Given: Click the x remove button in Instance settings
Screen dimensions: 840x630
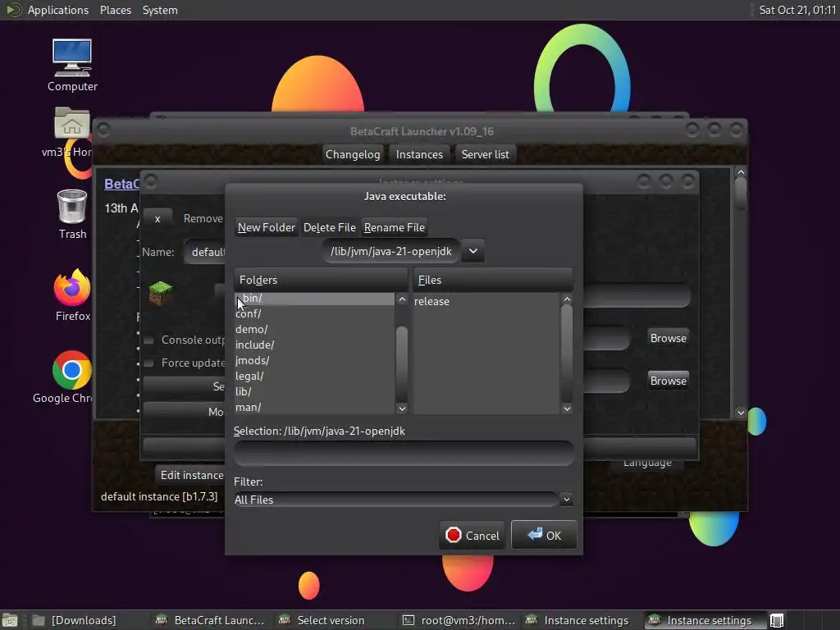Looking at the screenshot, I should (157, 218).
